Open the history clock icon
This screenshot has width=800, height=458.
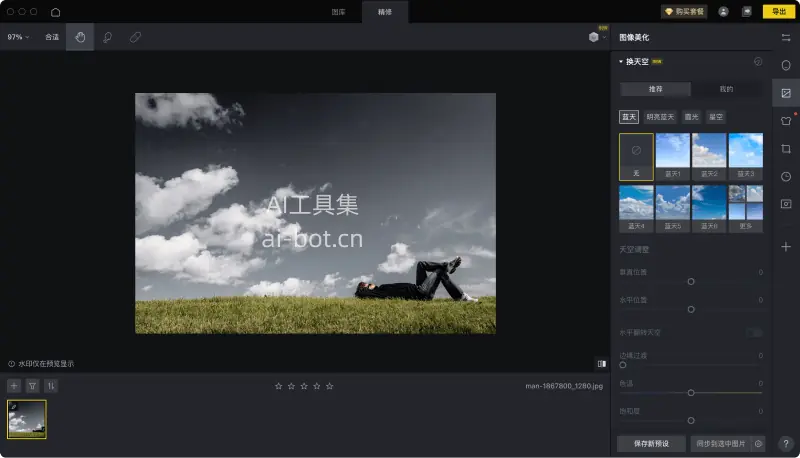point(786,176)
